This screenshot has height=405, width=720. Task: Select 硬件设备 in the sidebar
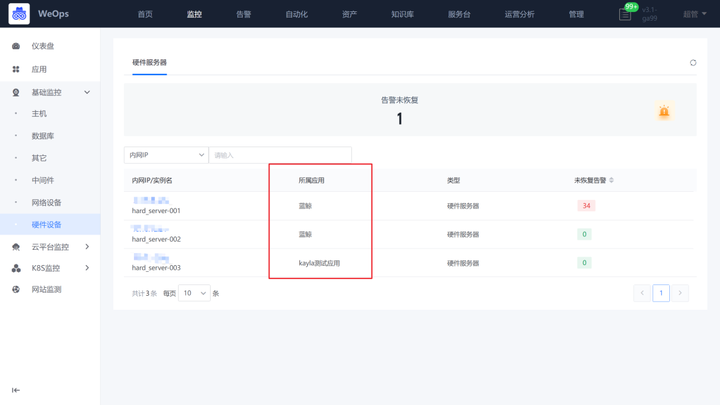46,225
